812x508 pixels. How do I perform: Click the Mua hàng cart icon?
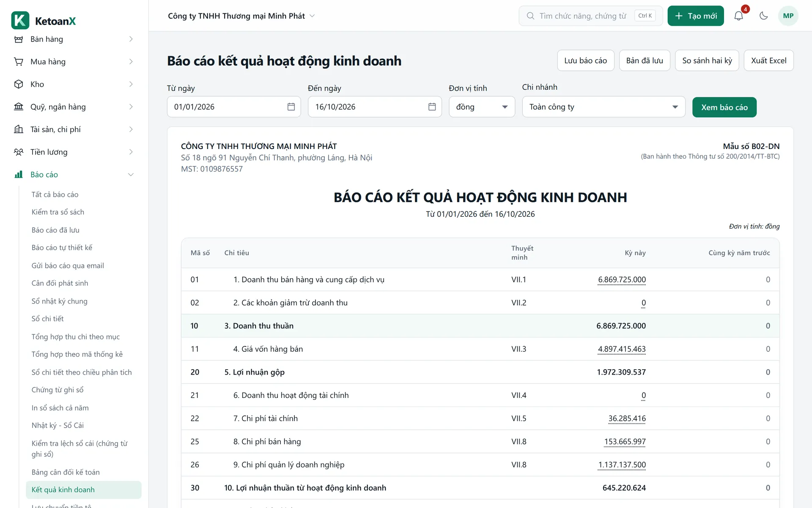point(19,62)
